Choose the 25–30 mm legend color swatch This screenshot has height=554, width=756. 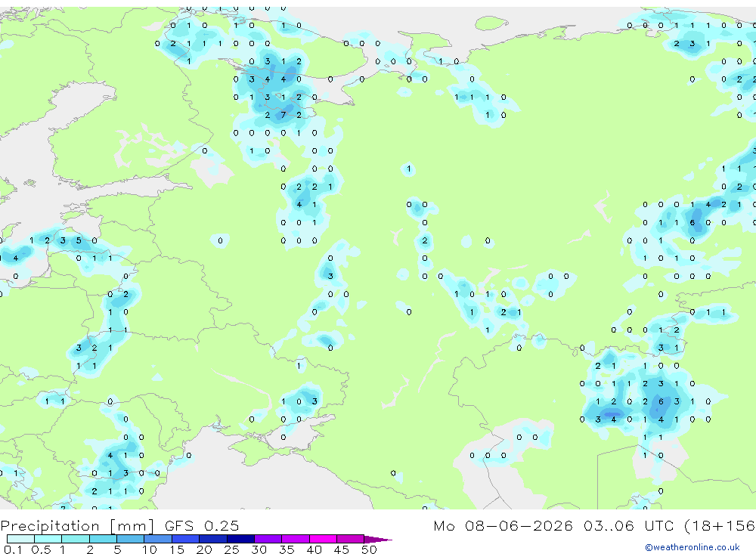(x=240, y=539)
